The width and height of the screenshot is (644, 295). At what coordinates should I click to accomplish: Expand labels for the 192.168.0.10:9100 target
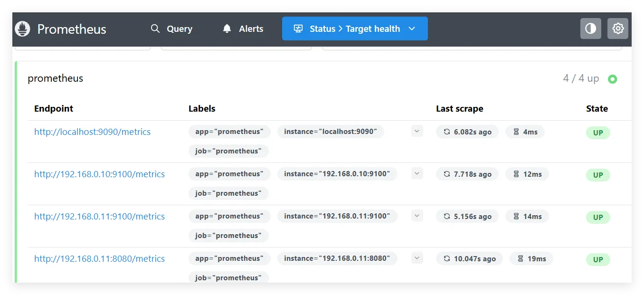click(x=417, y=173)
